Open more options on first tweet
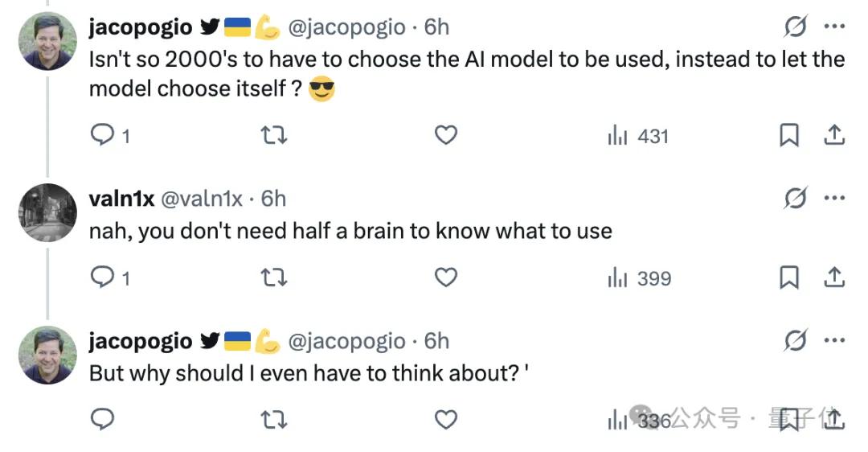The width and height of the screenshot is (868, 452). tap(834, 27)
